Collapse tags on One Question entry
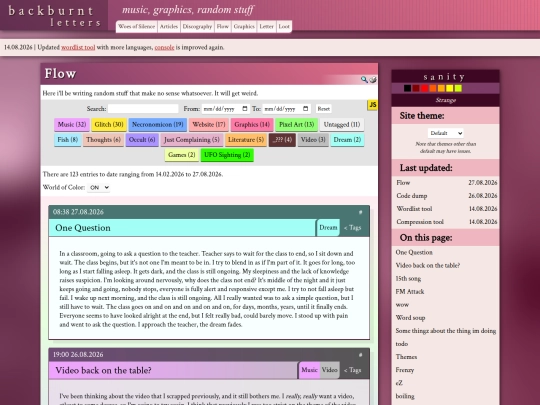Screen dimensions: 540x405 [x=353, y=228]
